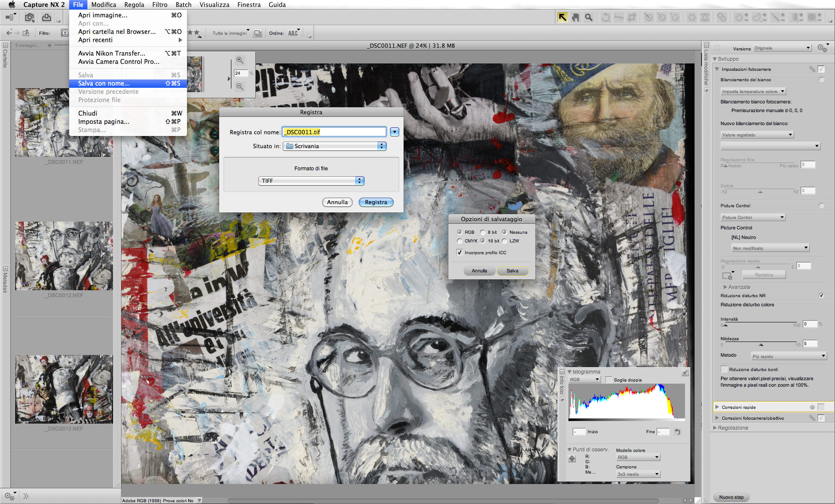This screenshot has height=504, width=835.
Task: Click Registra col nome text field
Action: 334,132
